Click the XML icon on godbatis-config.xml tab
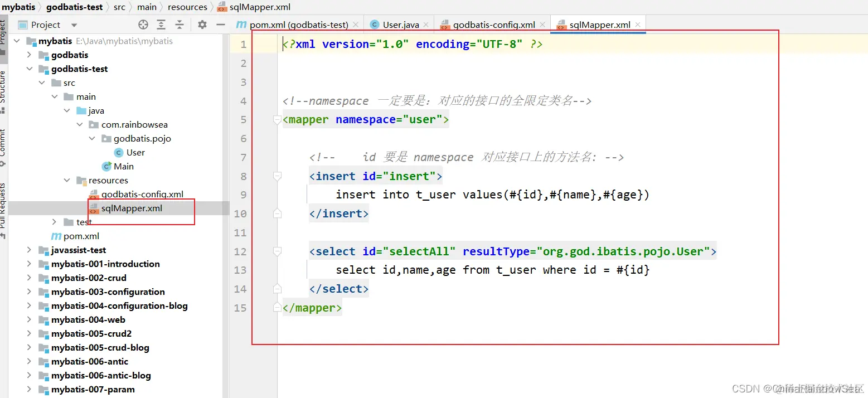Screen dimensions: 868x398 coord(444,25)
